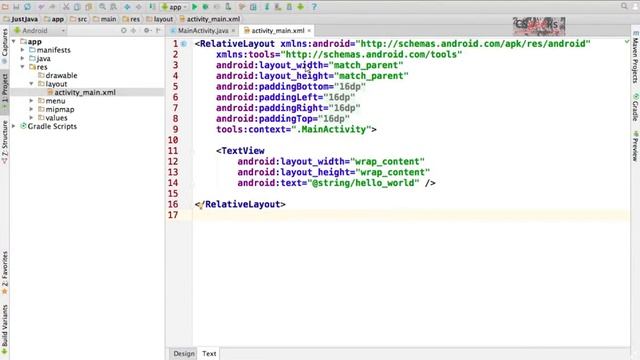The image size is (640, 360).
Task: Click the navigate Forward arrow icon
Action: (x=139, y=7)
